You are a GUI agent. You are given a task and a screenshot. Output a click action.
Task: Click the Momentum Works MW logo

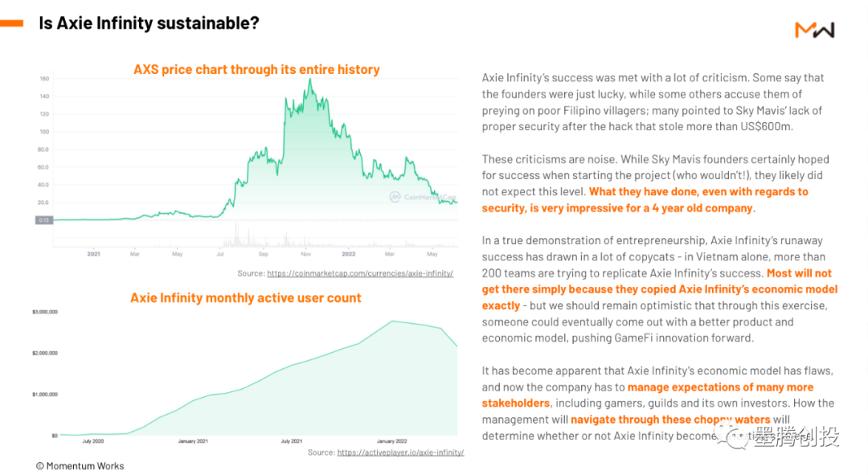pyautogui.click(x=814, y=30)
